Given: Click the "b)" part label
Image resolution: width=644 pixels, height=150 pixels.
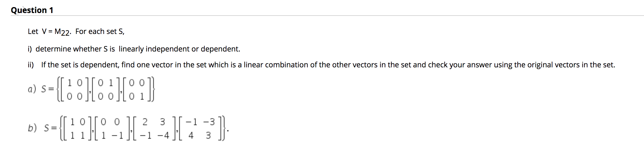Looking at the screenshot, I should (x=32, y=128).
